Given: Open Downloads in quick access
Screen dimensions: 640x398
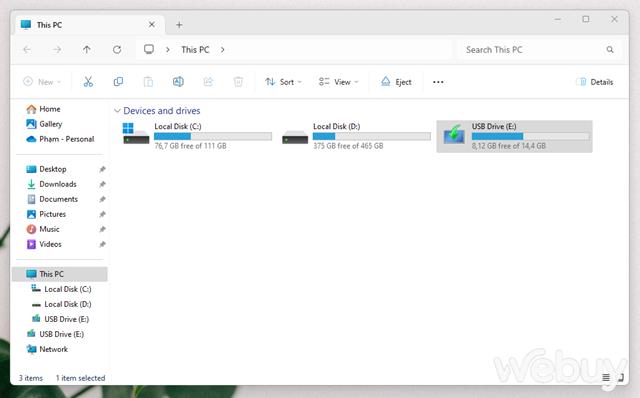Looking at the screenshot, I should [x=51, y=184].
